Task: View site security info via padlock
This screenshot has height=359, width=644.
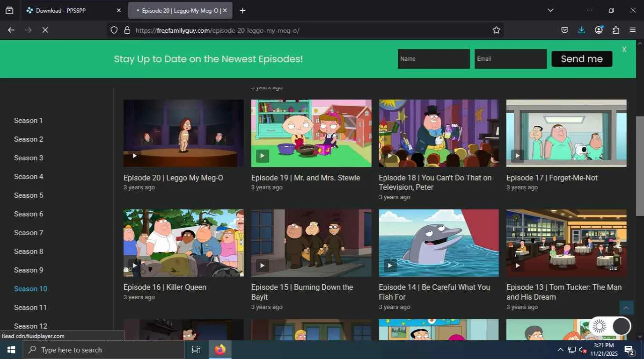Action: coord(127,30)
